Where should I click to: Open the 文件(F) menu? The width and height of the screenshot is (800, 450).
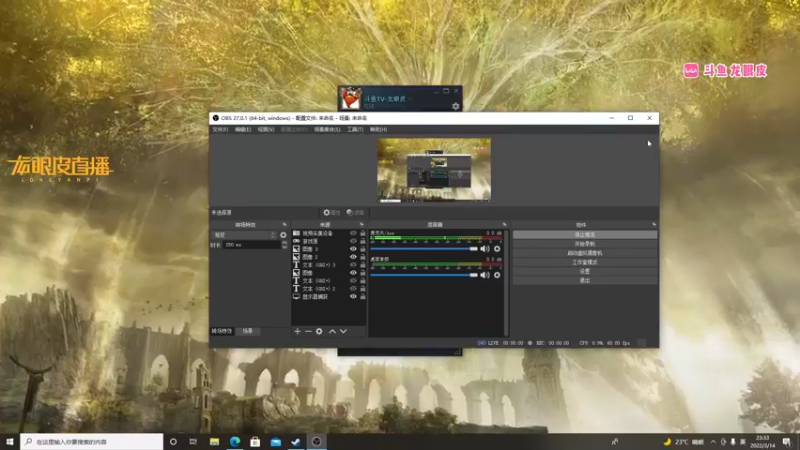tap(220, 130)
